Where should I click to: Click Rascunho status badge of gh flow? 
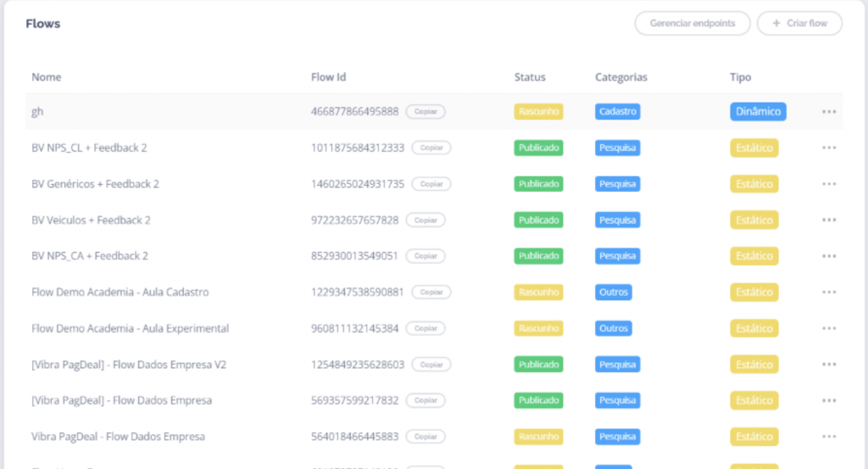pyautogui.click(x=538, y=112)
